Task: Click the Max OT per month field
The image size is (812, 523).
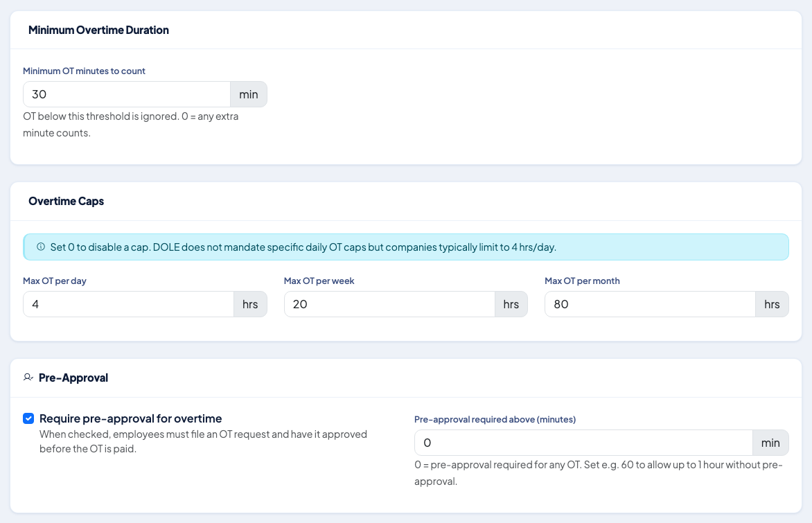Action: [650, 304]
